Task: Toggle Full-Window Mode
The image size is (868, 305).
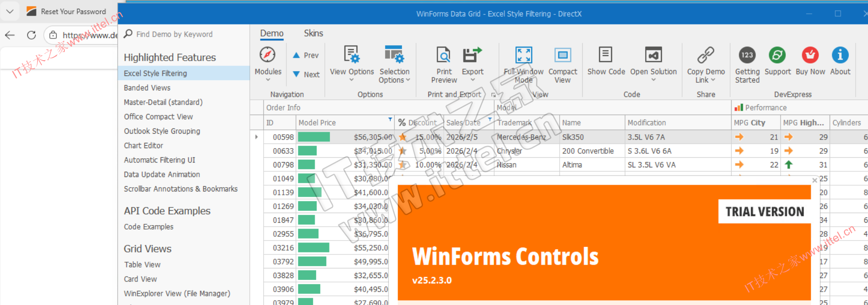Action: pos(523,55)
